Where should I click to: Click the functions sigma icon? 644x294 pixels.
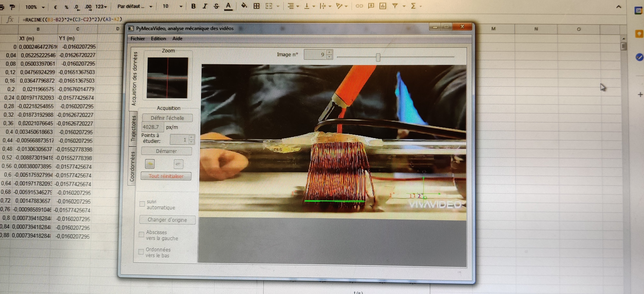[413, 6]
